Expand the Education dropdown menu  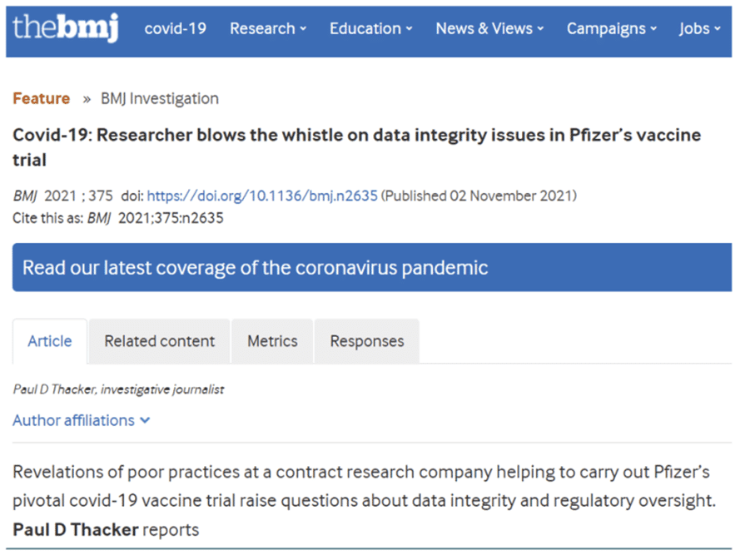[370, 28]
